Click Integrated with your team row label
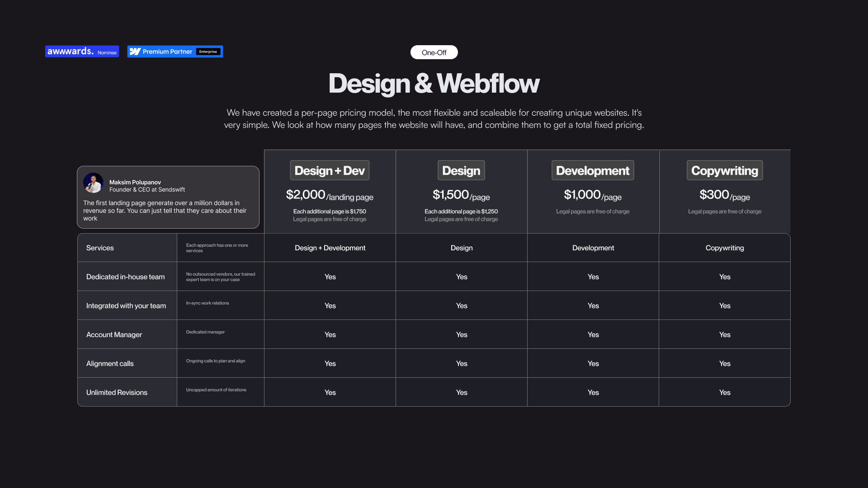 point(126,306)
